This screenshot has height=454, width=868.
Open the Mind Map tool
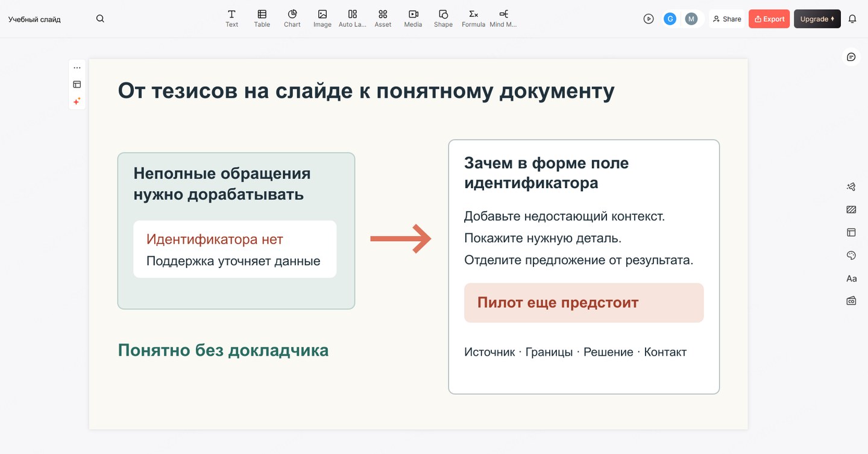(x=503, y=19)
